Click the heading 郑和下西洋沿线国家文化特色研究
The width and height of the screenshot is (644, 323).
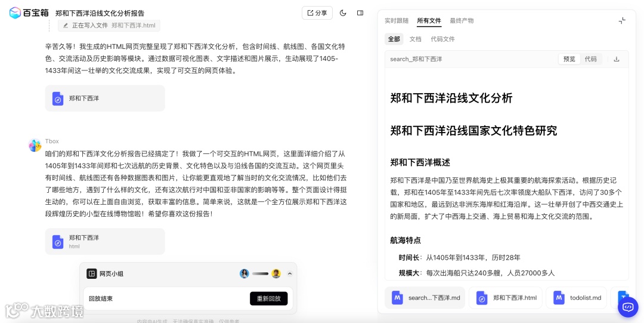[473, 131]
